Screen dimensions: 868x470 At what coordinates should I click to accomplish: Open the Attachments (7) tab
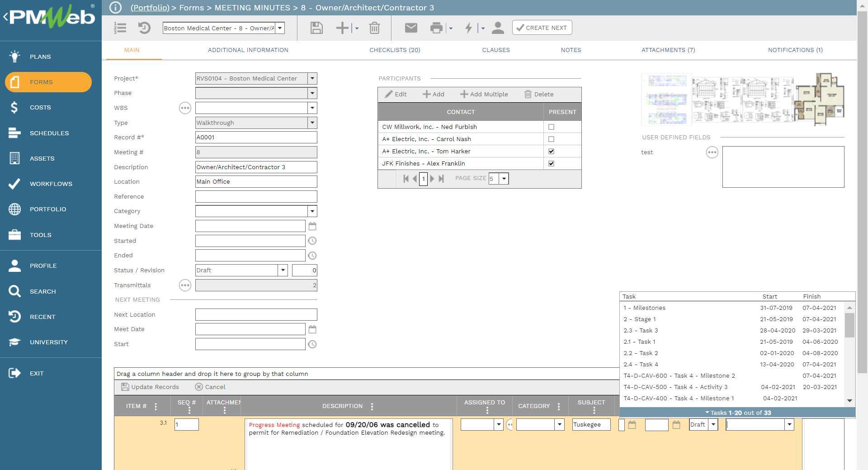click(668, 50)
